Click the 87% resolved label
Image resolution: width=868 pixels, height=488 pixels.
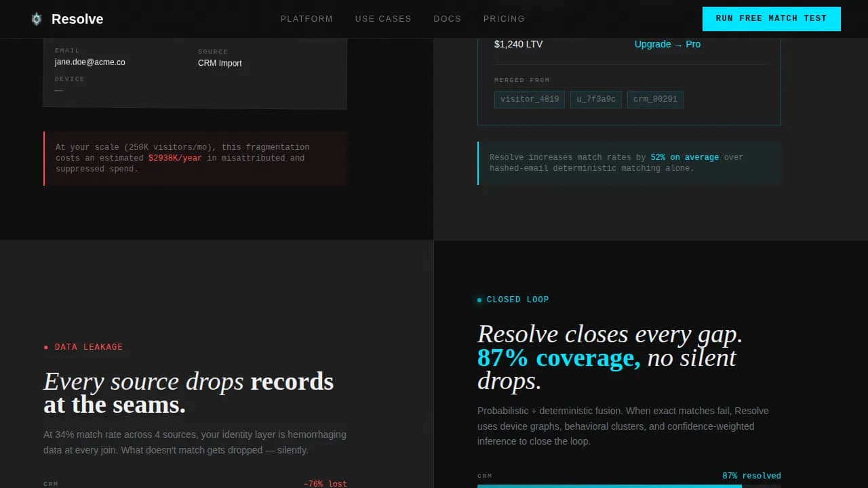[751, 476]
